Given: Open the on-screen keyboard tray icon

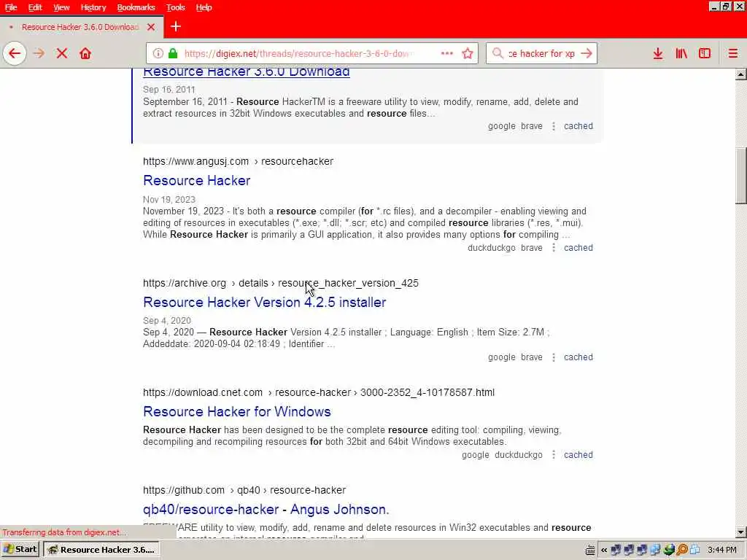Looking at the screenshot, I should pos(589,550).
